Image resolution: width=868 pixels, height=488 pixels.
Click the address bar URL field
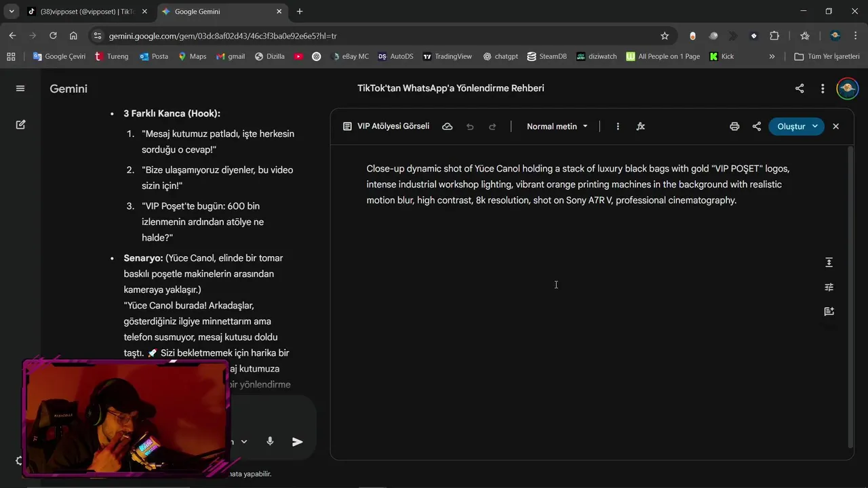[380, 36]
